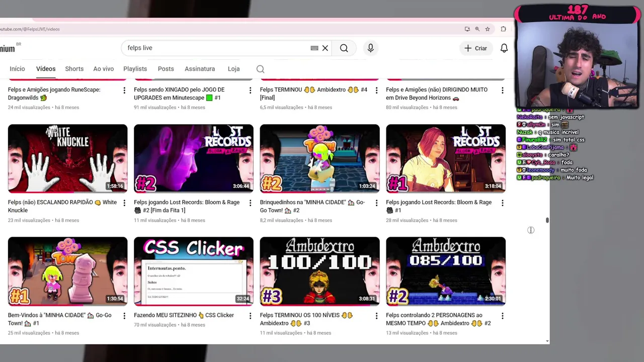Start voice search with microphone icon
Viewport: 644px width, 362px height.
click(370, 48)
